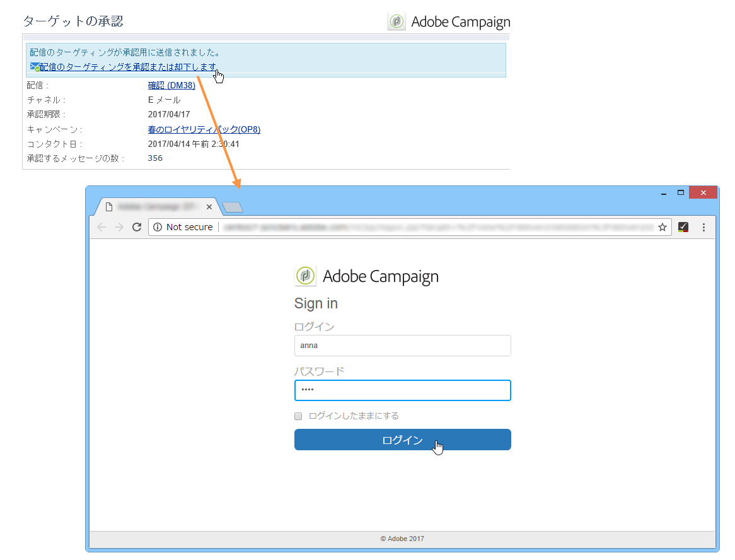Click the browser back arrow
The image size is (735, 560).
(x=101, y=228)
